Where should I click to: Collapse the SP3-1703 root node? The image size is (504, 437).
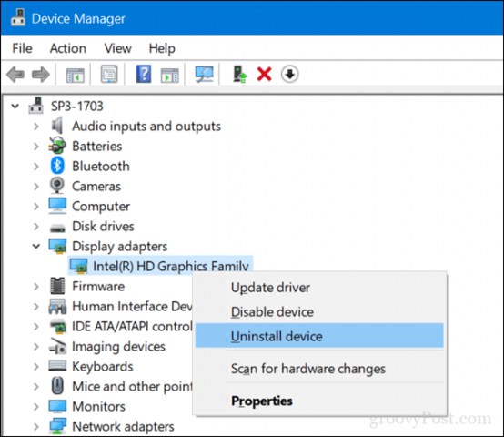point(15,107)
